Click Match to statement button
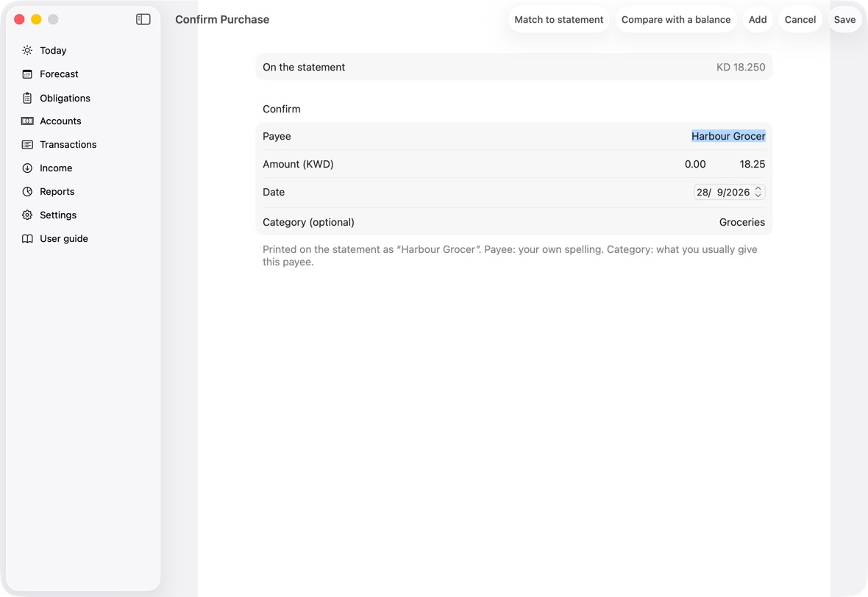868x597 pixels. [558, 19]
